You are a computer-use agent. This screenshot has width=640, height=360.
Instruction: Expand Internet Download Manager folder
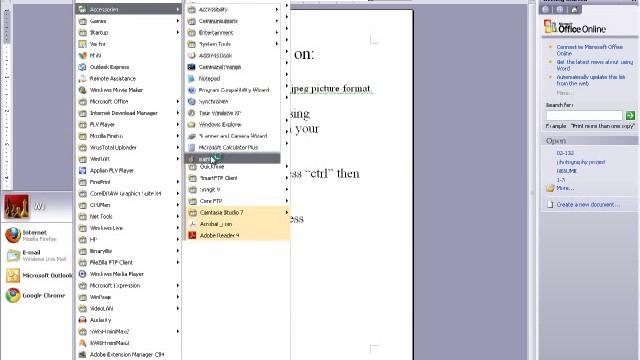tap(128, 113)
